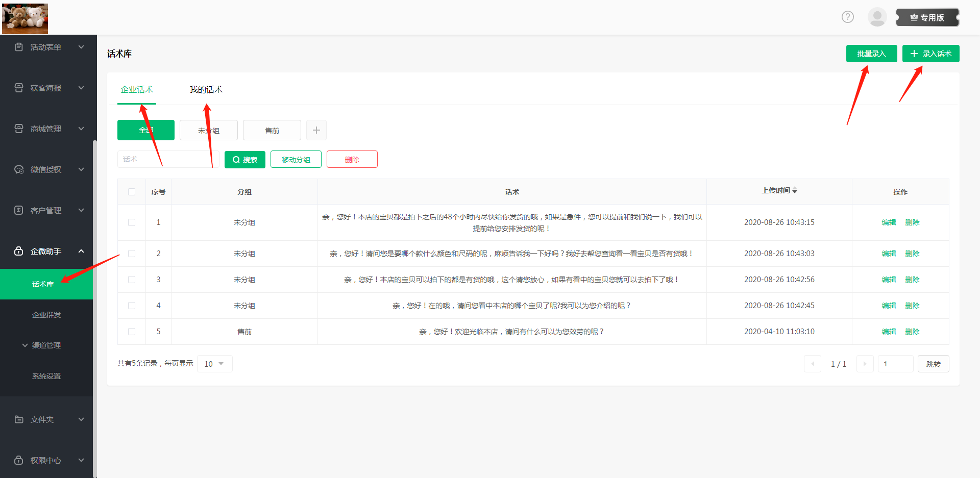Expand the 文件夹 menu chevron

pyautogui.click(x=81, y=419)
